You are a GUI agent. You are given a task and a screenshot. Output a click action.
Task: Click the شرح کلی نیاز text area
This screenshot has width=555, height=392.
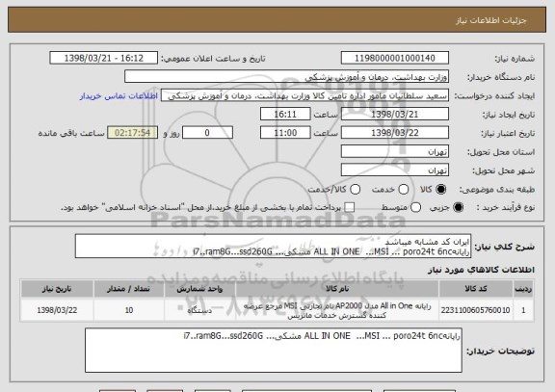coord(273,247)
